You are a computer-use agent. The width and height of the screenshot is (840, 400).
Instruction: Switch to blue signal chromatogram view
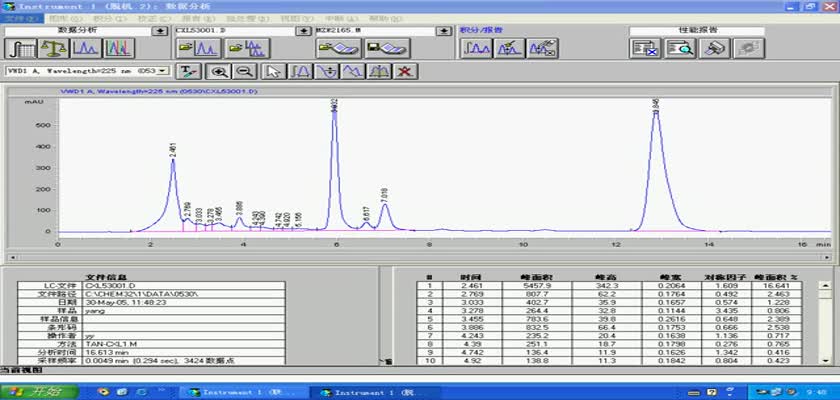86,49
